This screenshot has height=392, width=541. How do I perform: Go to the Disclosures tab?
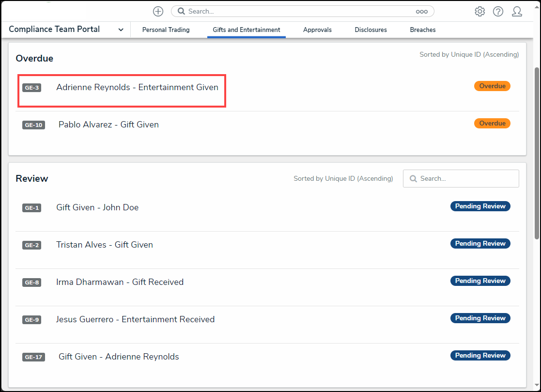pos(371,30)
